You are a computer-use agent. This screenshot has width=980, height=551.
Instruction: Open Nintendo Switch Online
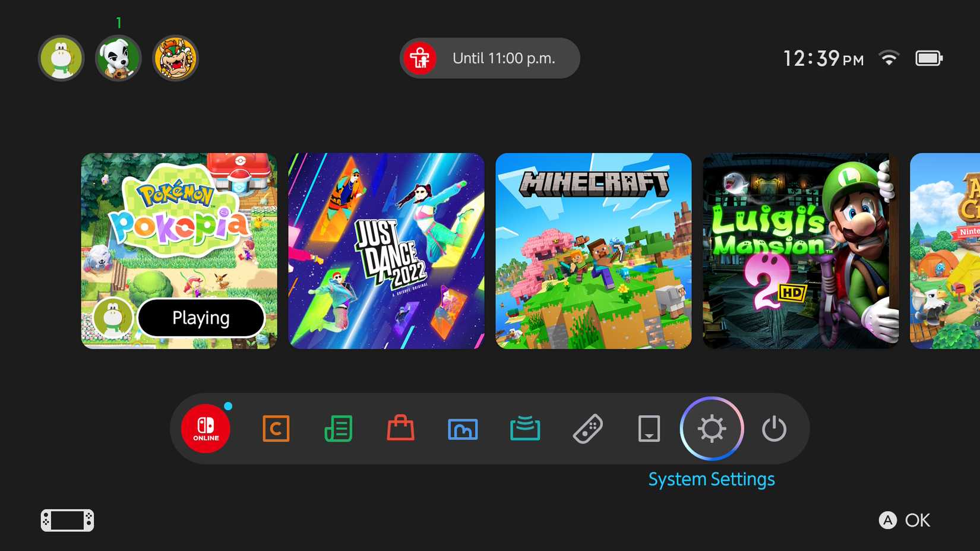206,429
